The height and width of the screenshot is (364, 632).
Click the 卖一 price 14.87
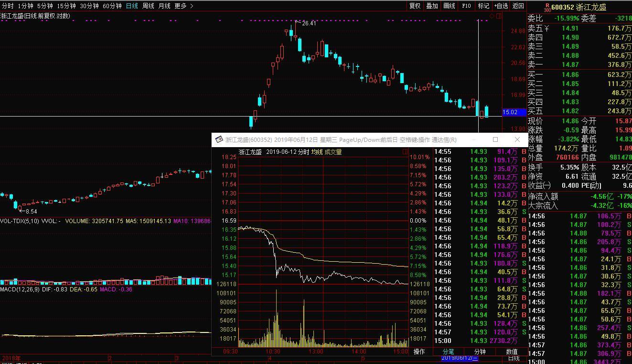pyautogui.click(x=570, y=64)
